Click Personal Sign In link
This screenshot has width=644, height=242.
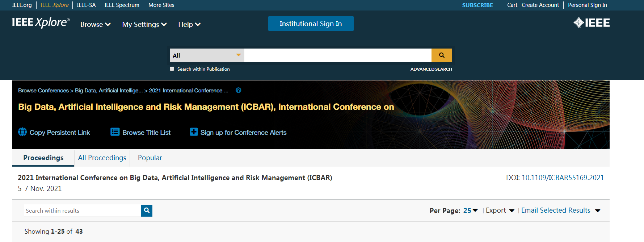point(587,5)
